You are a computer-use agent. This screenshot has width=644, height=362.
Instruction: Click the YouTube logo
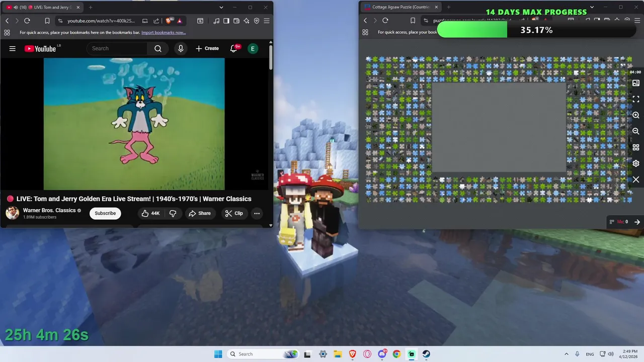click(x=40, y=49)
